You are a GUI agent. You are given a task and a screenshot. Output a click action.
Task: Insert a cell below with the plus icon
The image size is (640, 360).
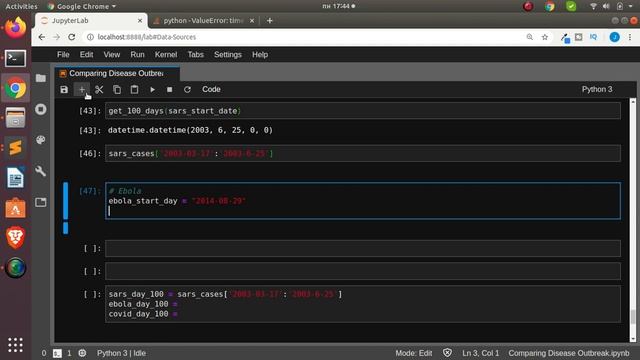coord(82,89)
